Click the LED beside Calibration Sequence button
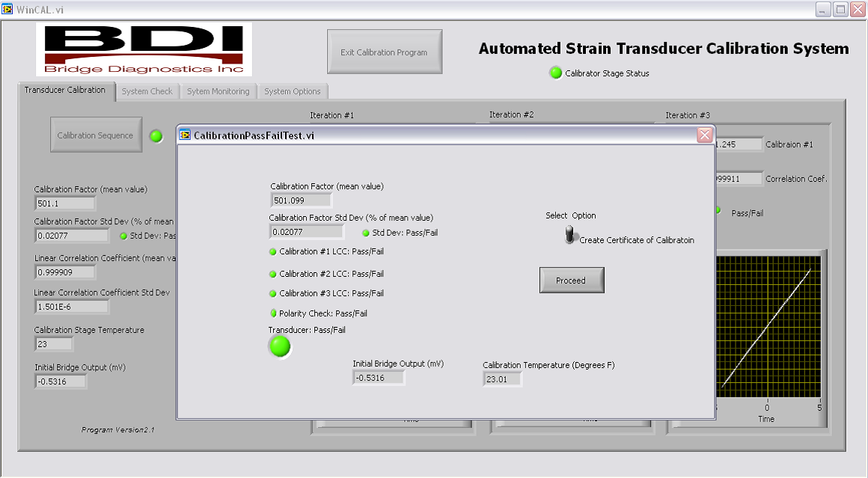The image size is (868, 478). point(156,136)
